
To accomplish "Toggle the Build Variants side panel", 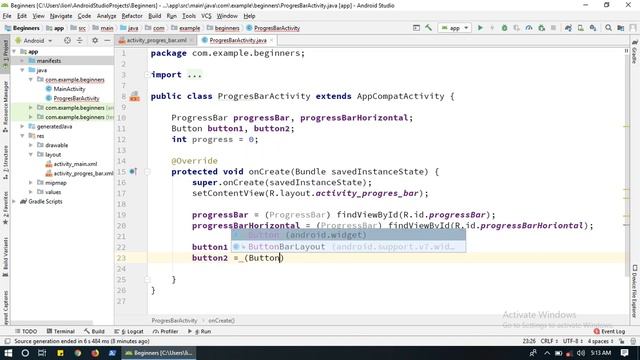I will (5, 257).
